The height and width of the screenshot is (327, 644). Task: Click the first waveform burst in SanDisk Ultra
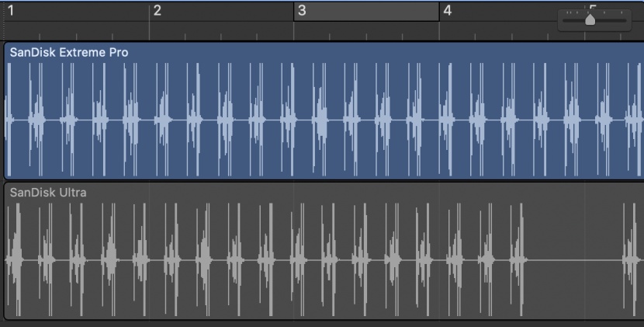click(x=14, y=259)
